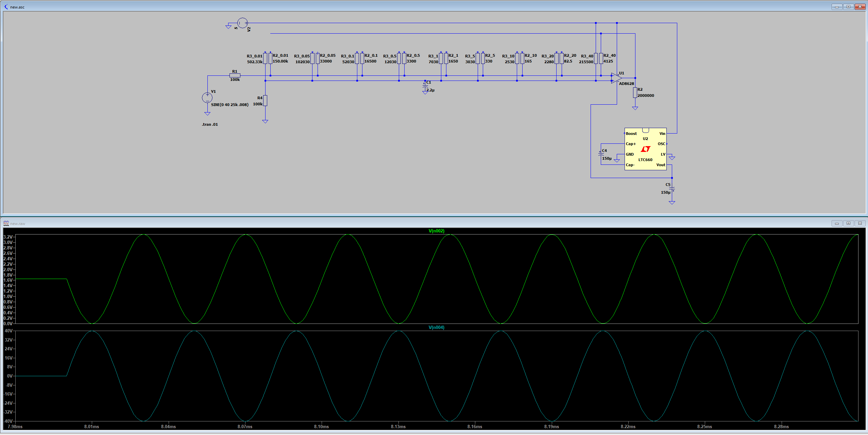Click the V(n002) trace label
868x435 pixels.
[x=437, y=231]
